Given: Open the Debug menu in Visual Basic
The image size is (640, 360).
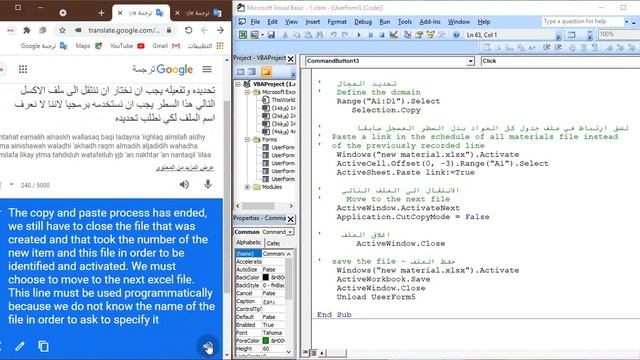Looking at the screenshot, I should [x=363, y=22].
